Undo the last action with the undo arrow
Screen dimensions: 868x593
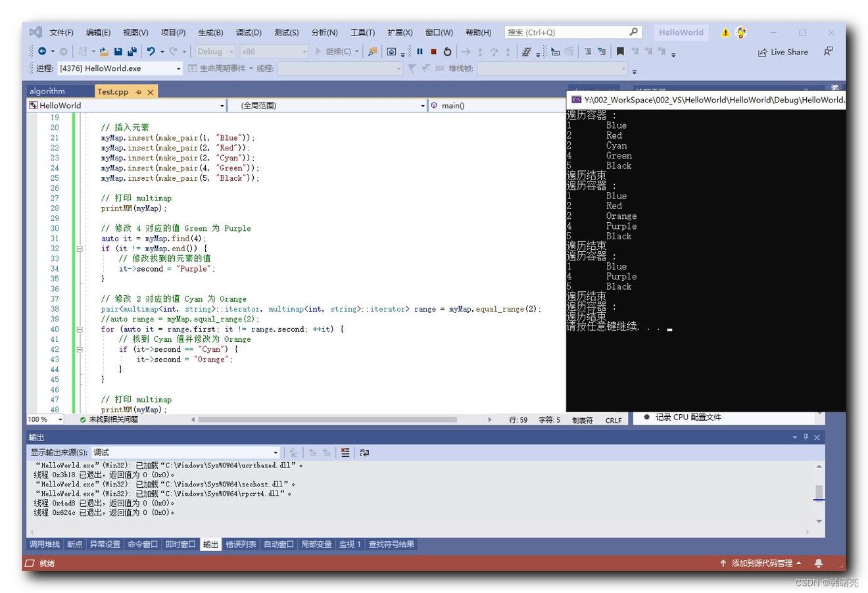(x=151, y=51)
